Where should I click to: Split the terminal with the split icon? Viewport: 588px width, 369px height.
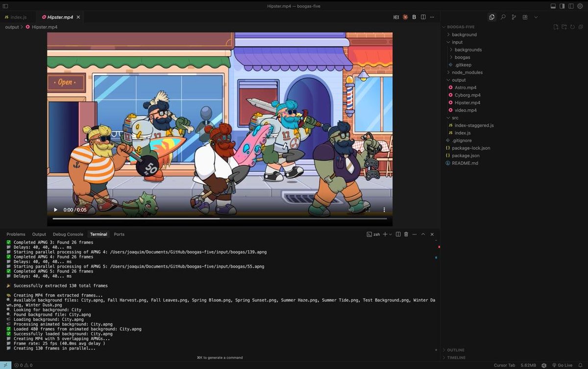click(x=398, y=234)
